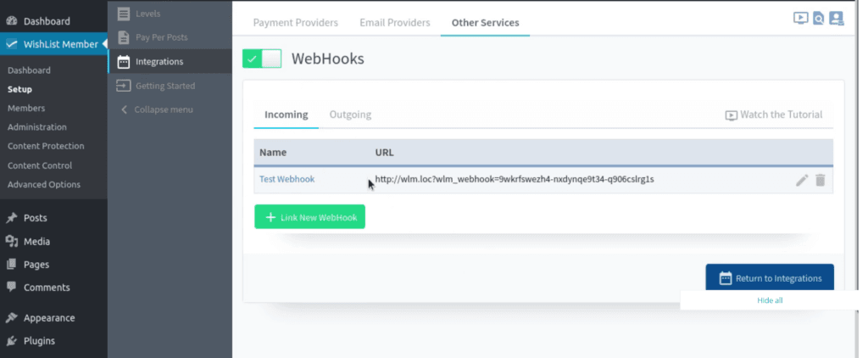Click the Media icon in sidebar
The height and width of the screenshot is (358, 868).
pyautogui.click(x=12, y=241)
